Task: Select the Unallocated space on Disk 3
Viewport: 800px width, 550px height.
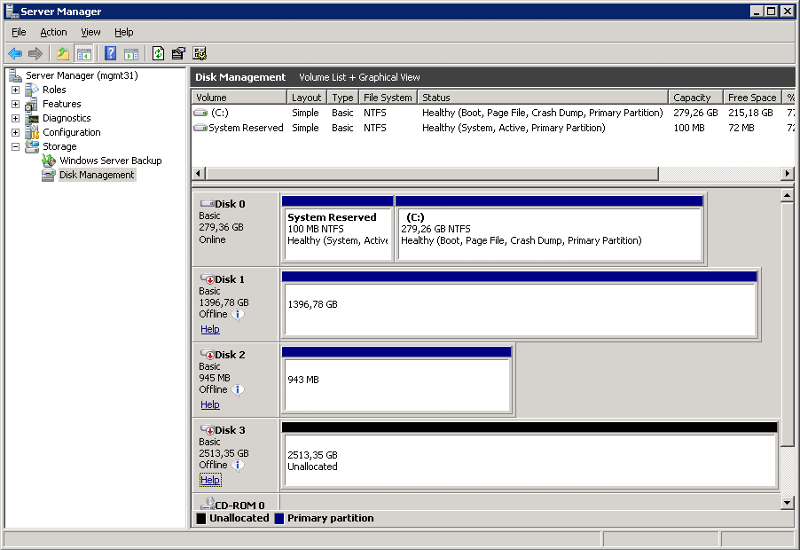Action: [530, 455]
